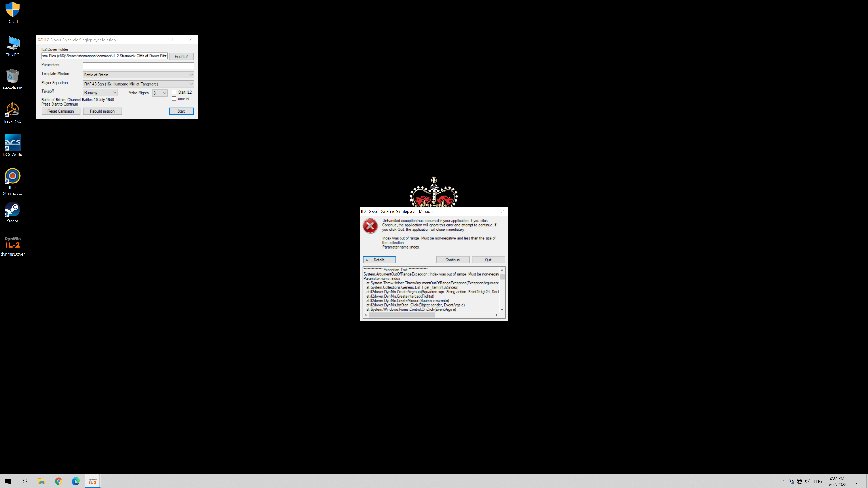Click the Rebuild mission button
Image resolution: width=868 pixels, height=488 pixels.
(102, 111)
